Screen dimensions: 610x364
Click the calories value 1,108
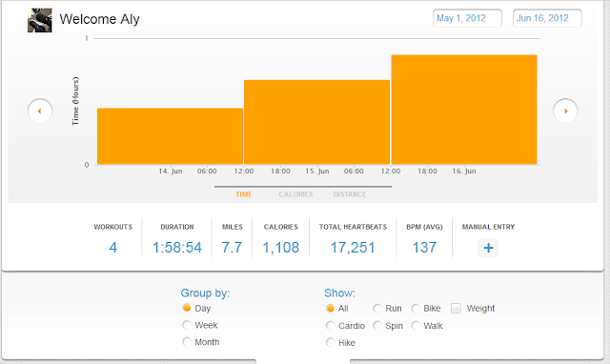coord(281,248)
